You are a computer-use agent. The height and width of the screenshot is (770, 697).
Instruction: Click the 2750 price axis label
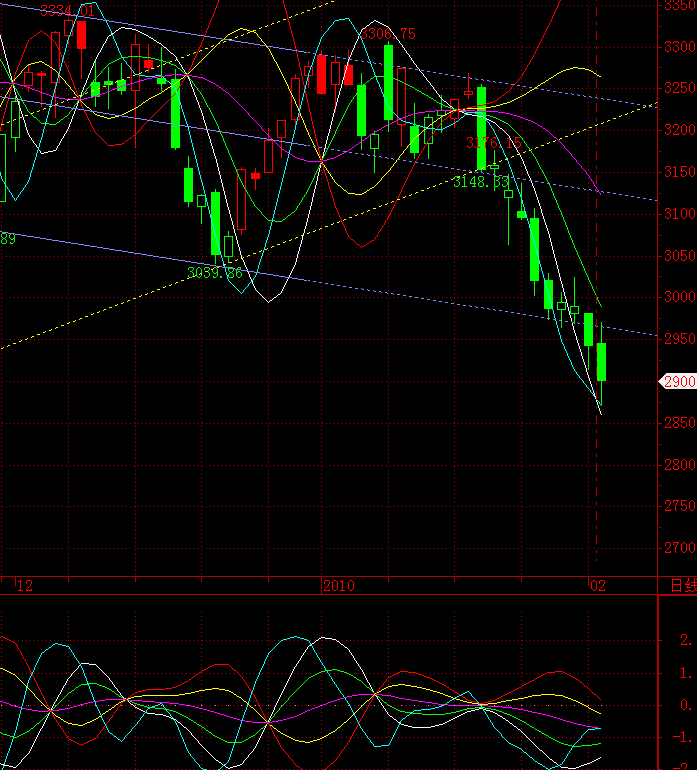[x=680, y=505]
